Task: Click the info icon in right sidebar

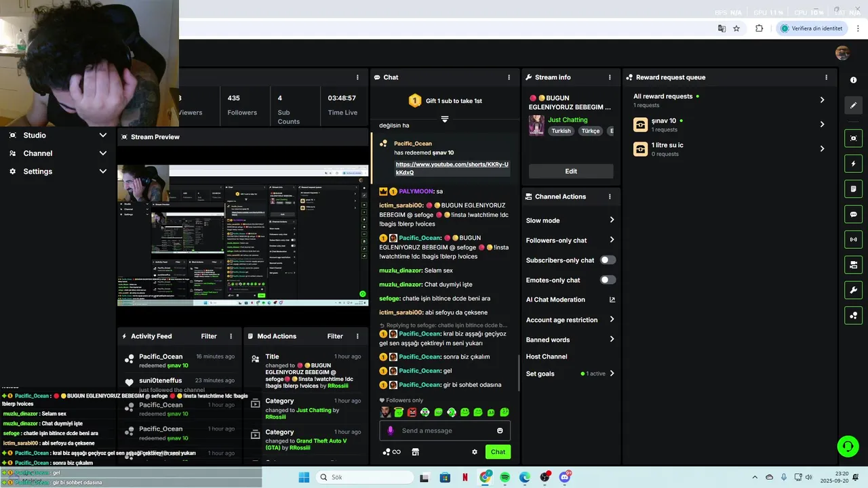Action: click(853, 80)
